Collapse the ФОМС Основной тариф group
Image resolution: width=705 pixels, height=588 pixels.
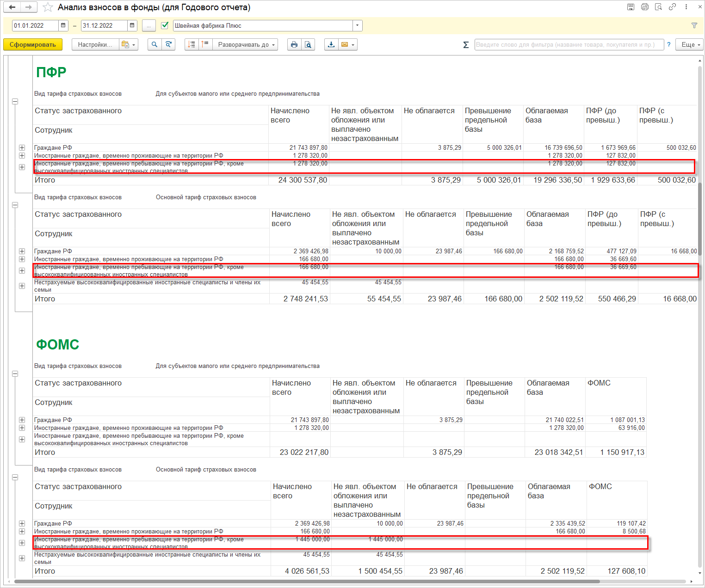[x=15, y=477]
